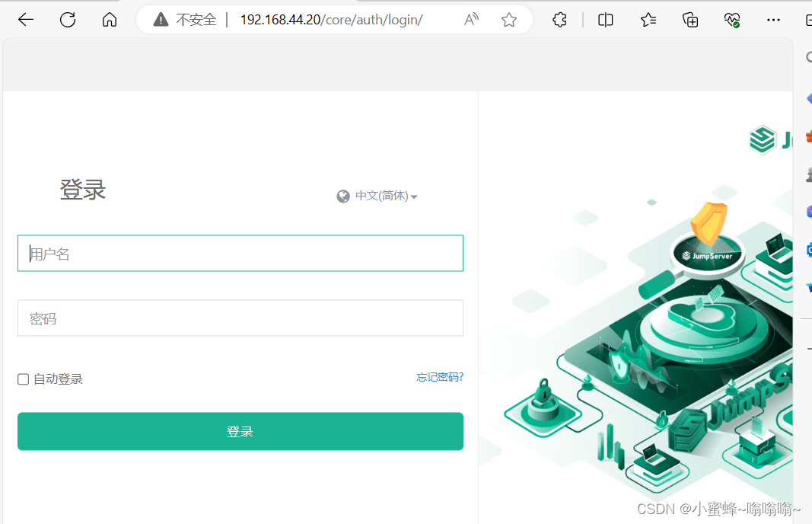Image resolution: width=812 pixels, height=524 pixels.
Task: Reload the page with the refresh icon
Action: point(68,20)
